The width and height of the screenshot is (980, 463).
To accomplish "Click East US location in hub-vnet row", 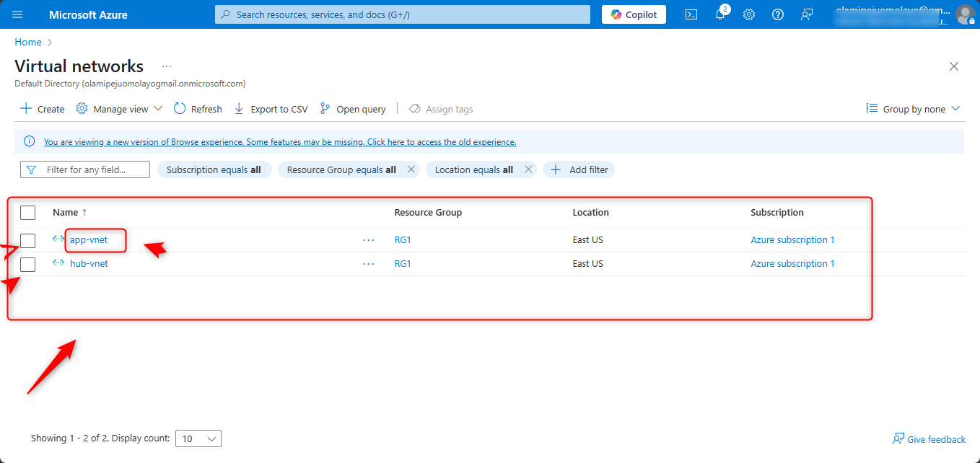I will [587, 263].
